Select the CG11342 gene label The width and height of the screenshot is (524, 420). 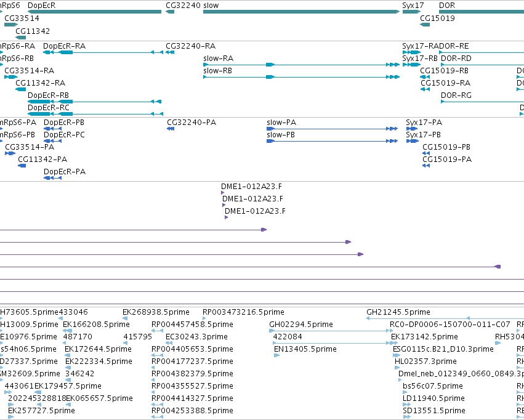pos(33,31)
